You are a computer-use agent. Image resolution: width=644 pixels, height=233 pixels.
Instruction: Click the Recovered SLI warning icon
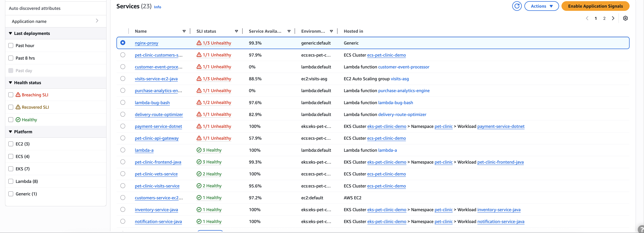[18, 107]
